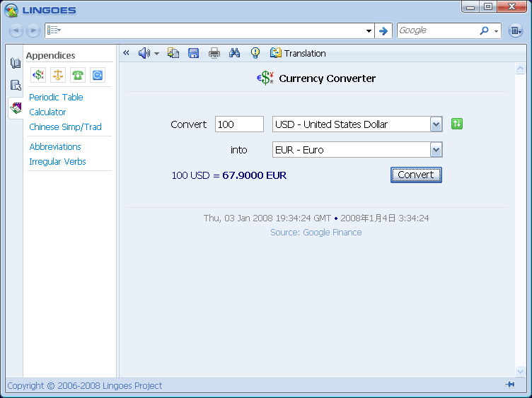Click the printer icon
532x398 pixels.
214,53
